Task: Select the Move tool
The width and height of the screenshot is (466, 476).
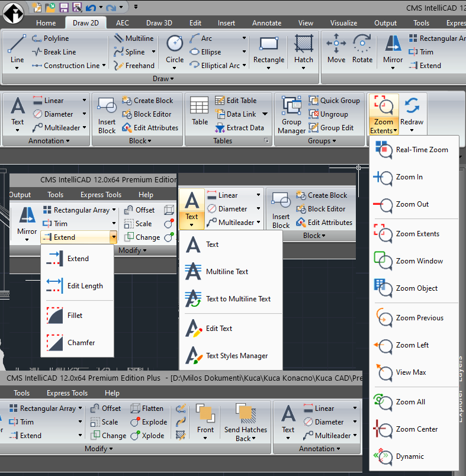Action: [336, 49]
